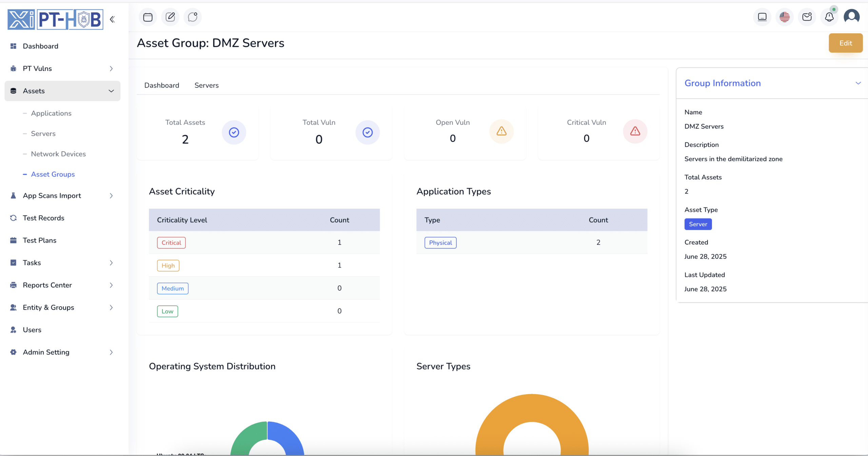Viewport: 868px width, 456px height.
Task: Expand the App Scans Import chevron
Action: [111, 196]
